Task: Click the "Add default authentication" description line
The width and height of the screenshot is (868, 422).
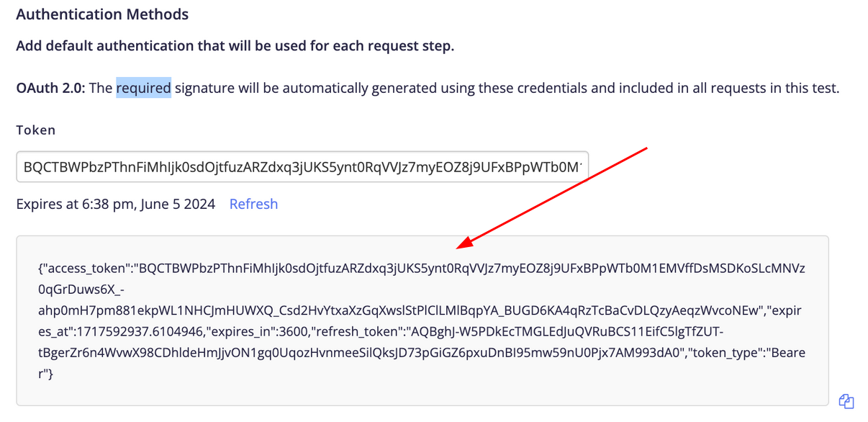Action: pyautogui.click(x=235, y=46)
